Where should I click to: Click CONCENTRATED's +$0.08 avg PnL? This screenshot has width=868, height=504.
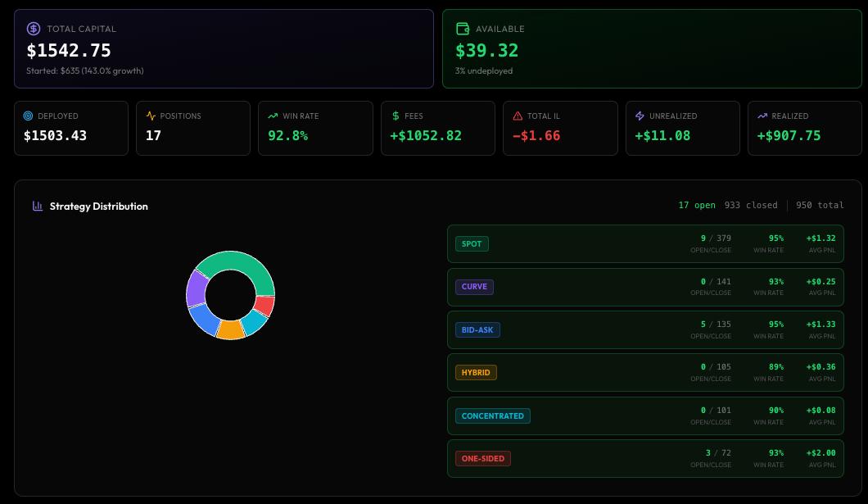(x=821, y=411)
